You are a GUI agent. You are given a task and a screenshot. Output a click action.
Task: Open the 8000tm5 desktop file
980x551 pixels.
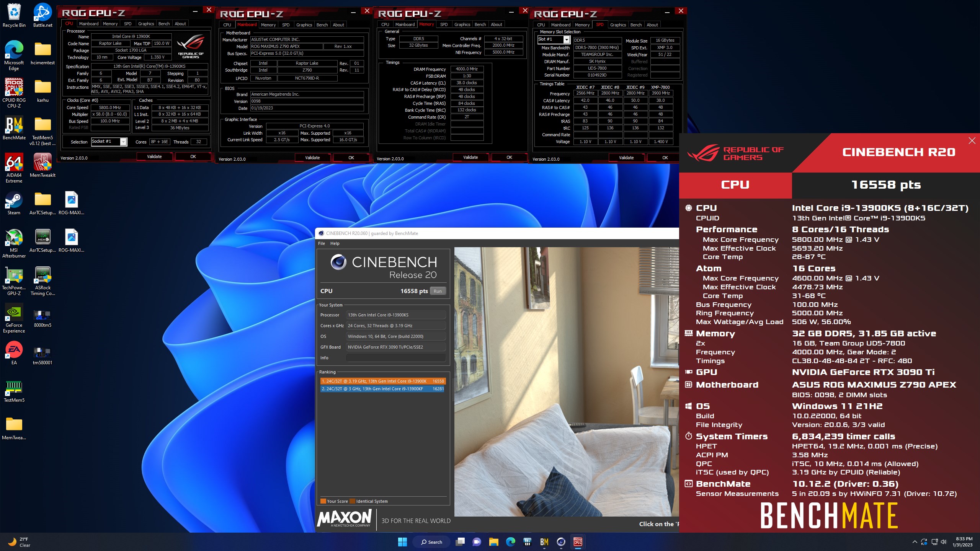pos(42,318)
